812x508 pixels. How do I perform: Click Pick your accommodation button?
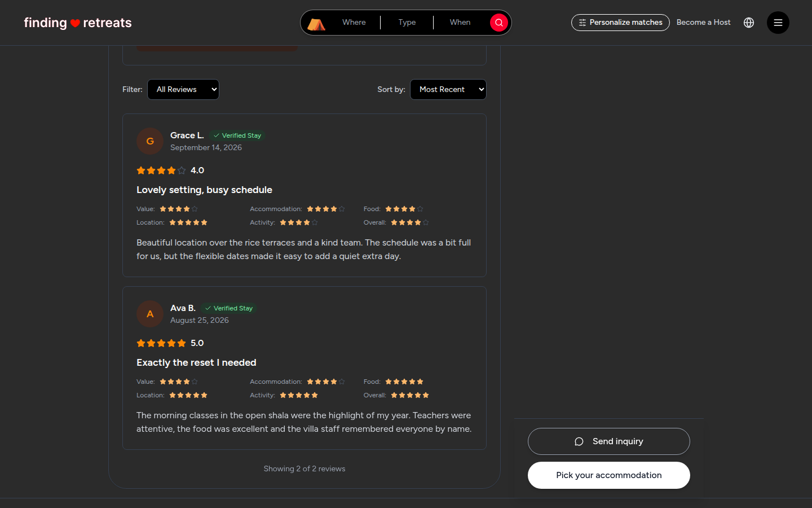pyautogui.click(x=609, y=475)
